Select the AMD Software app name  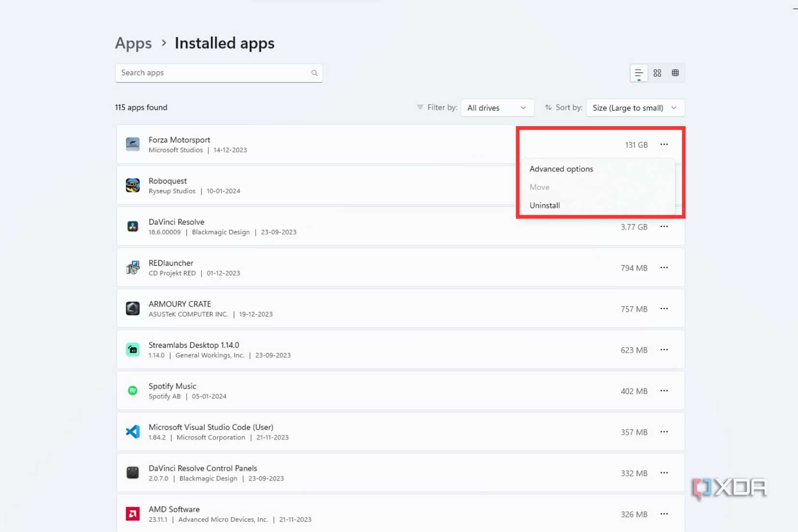tap(174, 510)
